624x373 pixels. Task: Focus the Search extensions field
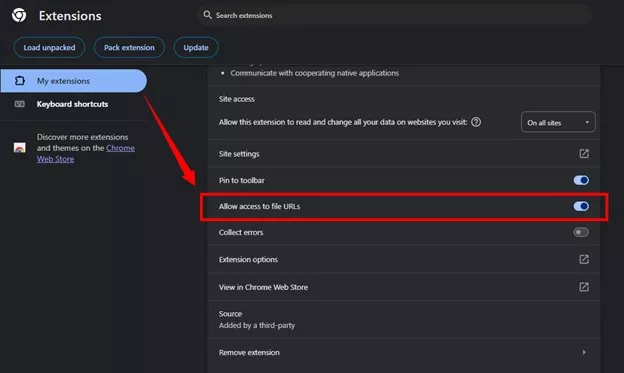(x=394, y=16)
